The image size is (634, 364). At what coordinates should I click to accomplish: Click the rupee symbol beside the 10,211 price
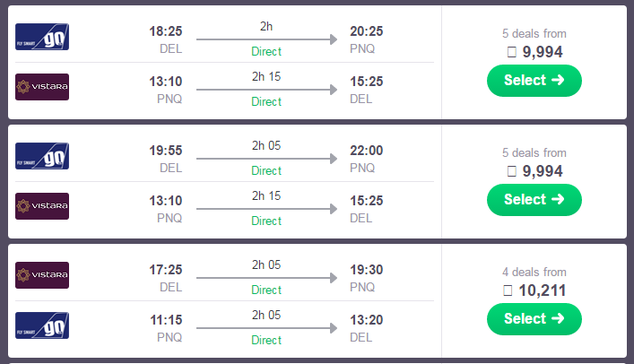508,290
